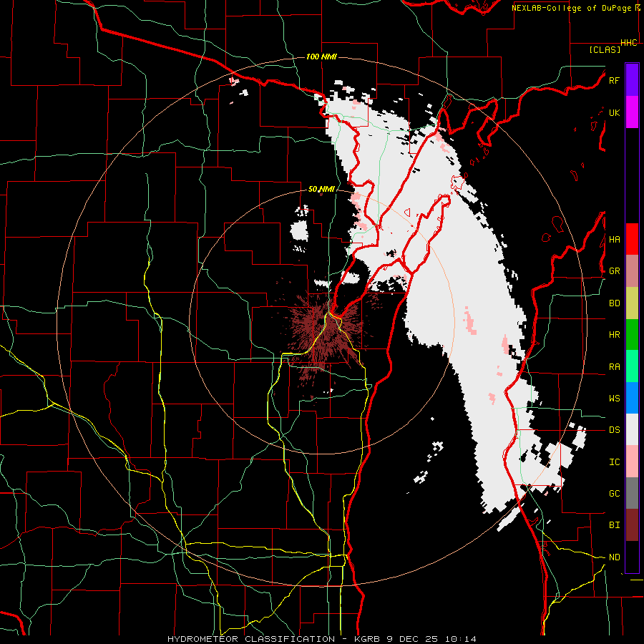644x644 pixels.
Task: Click the ND legend label
Action: [614, 557]
